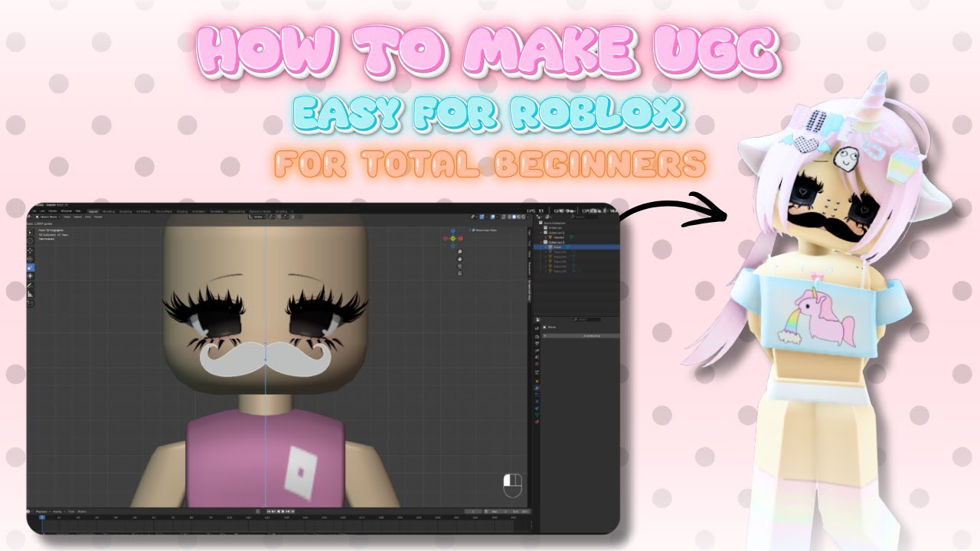Open the Material properties tab icon
Image resolution: width=980 pixels, height=551 pixels.
pyautogui.click(x=537, y=422)
